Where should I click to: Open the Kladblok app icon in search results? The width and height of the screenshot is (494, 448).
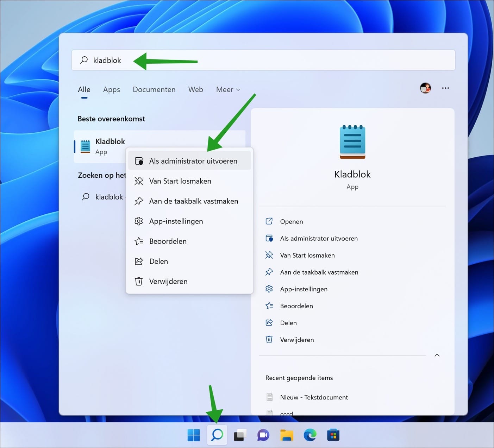[x=85, y=146]
